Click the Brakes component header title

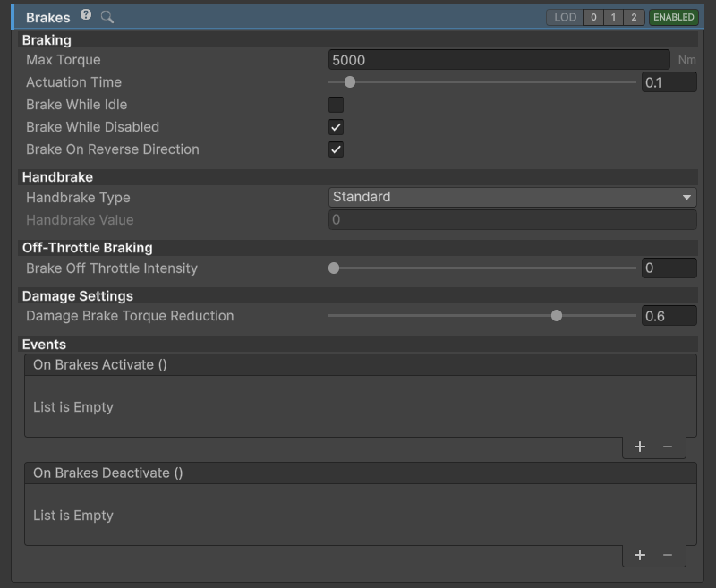tap(48, 17)
